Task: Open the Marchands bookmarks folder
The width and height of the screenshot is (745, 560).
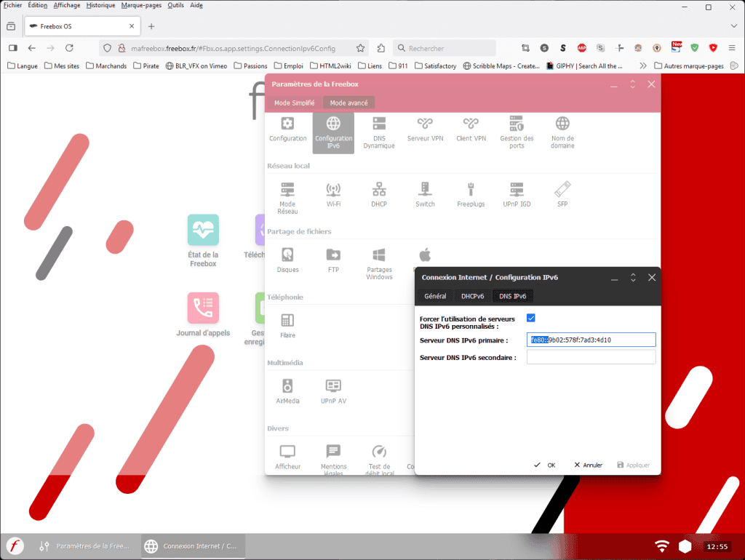Action: (x=106, y=65)
